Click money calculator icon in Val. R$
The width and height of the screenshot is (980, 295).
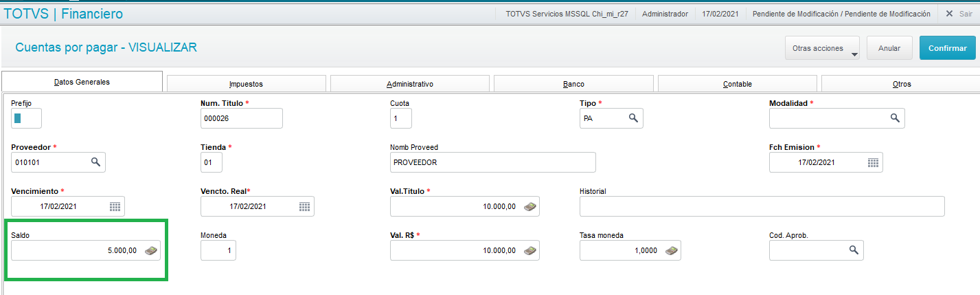pos(529,250)
